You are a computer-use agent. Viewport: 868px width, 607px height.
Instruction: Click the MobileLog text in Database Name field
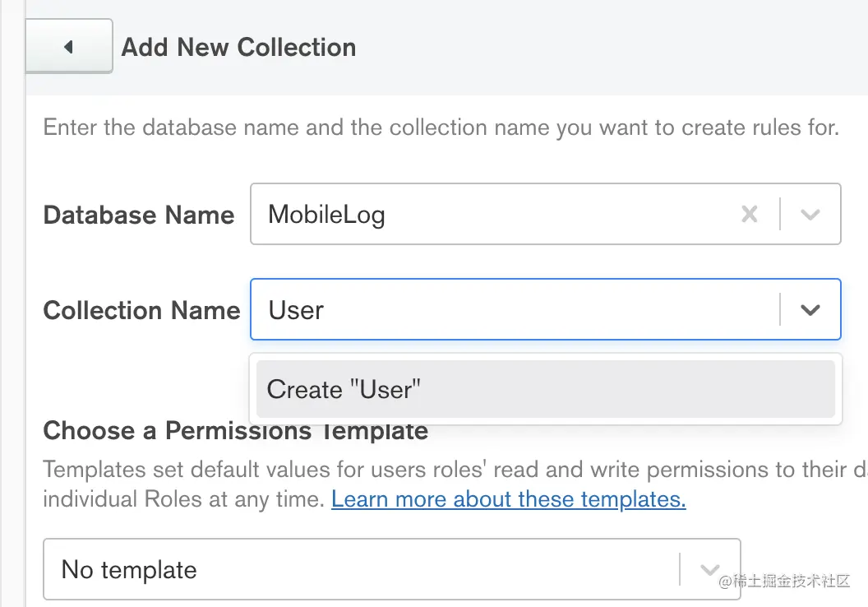[x=326, y=215]
